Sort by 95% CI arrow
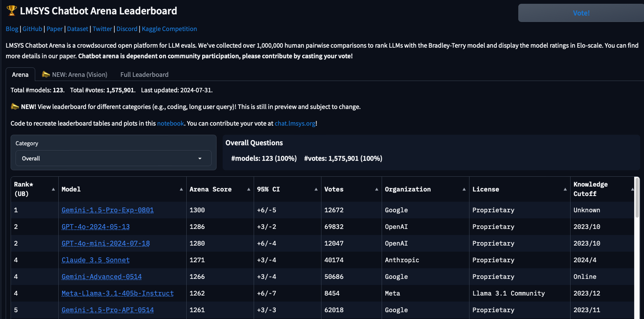 point(316,189)
